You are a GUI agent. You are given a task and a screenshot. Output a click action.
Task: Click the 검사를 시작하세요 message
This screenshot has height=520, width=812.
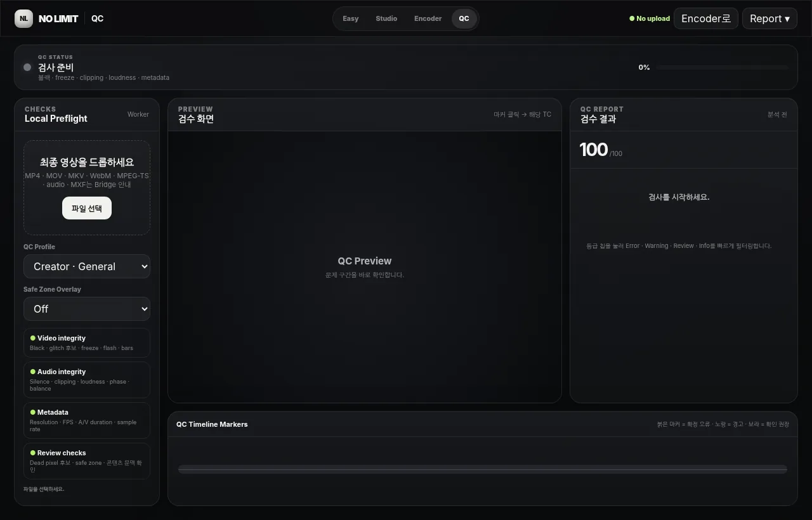point(679,197)
